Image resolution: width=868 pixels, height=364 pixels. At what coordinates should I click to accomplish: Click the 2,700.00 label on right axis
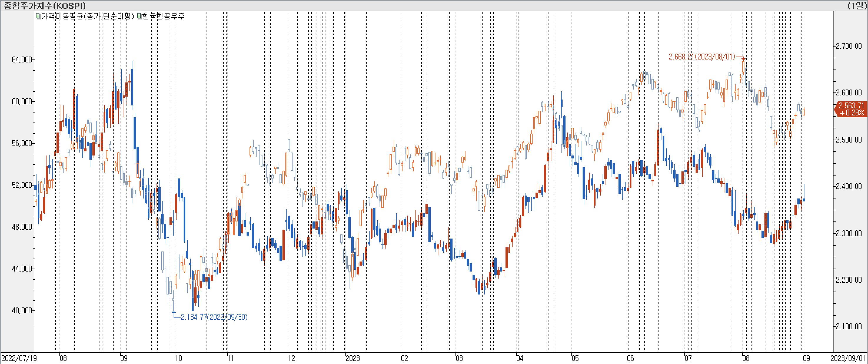[849, 46]
